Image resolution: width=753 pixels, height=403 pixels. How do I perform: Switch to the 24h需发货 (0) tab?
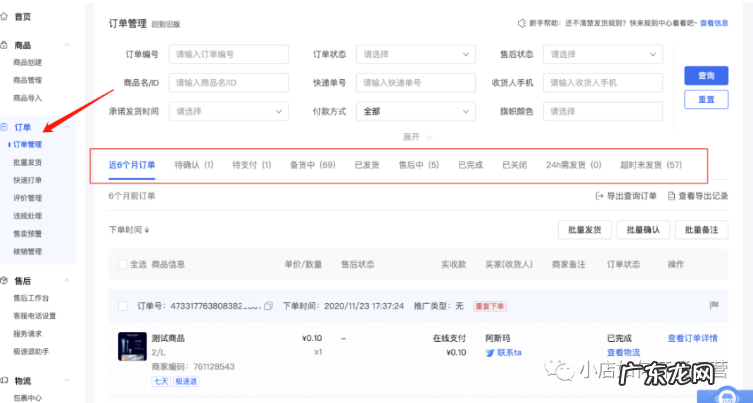(573, 165)
